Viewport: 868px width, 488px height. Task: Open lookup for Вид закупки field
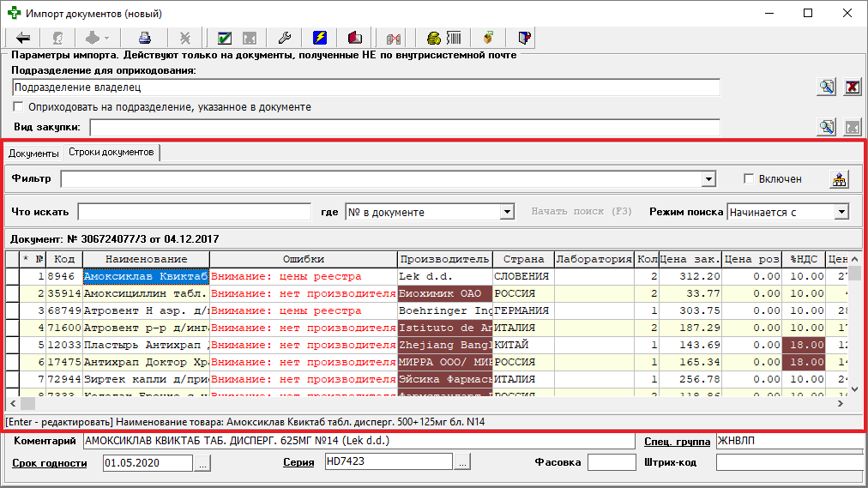click(827, 127)
